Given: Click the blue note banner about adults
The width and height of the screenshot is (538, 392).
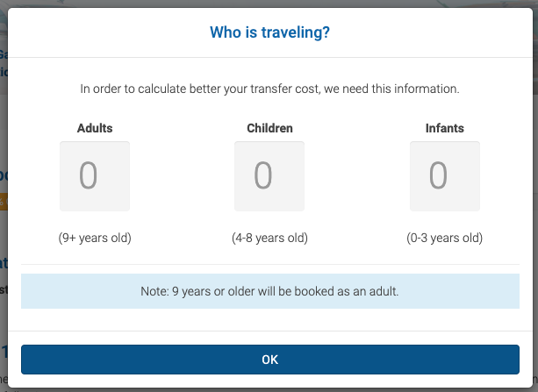Looking at the screenshot, I should pos(269,291).
